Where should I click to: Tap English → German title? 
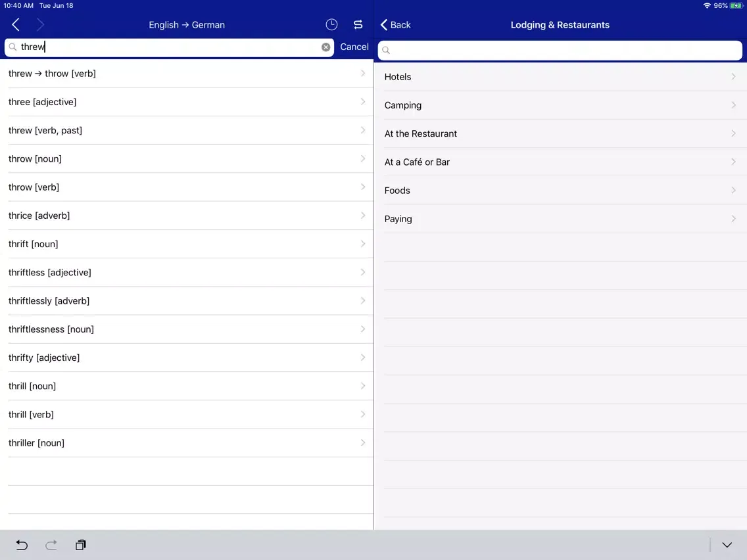click(187, 25)
